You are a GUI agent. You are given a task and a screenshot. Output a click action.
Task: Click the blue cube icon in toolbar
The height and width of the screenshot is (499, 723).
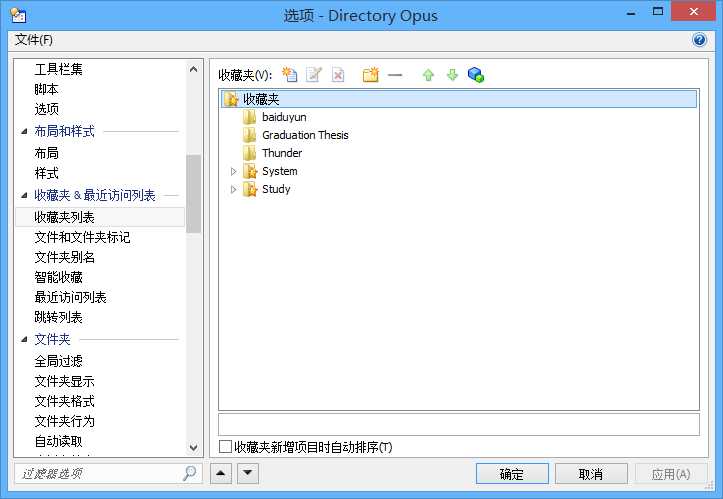476,75
